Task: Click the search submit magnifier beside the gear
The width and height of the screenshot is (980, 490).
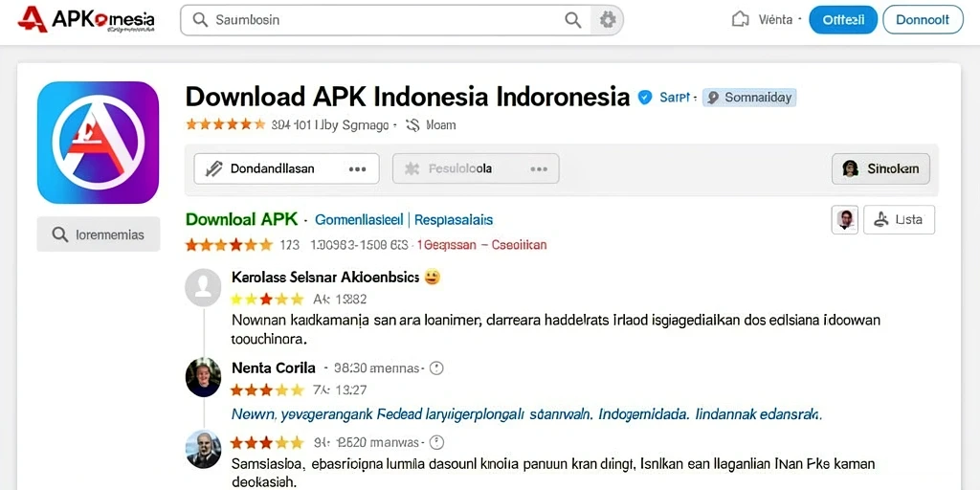Action: [x=572, y=20]
